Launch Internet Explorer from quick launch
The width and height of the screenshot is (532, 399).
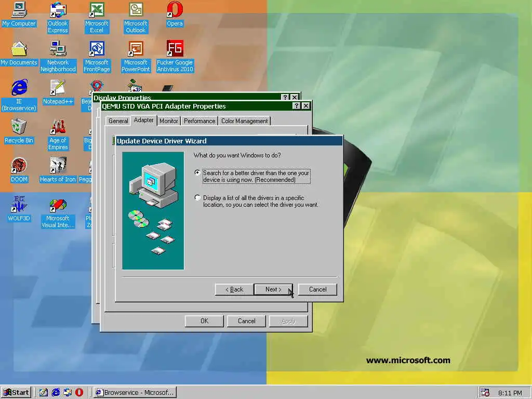[x=56, y=392]
